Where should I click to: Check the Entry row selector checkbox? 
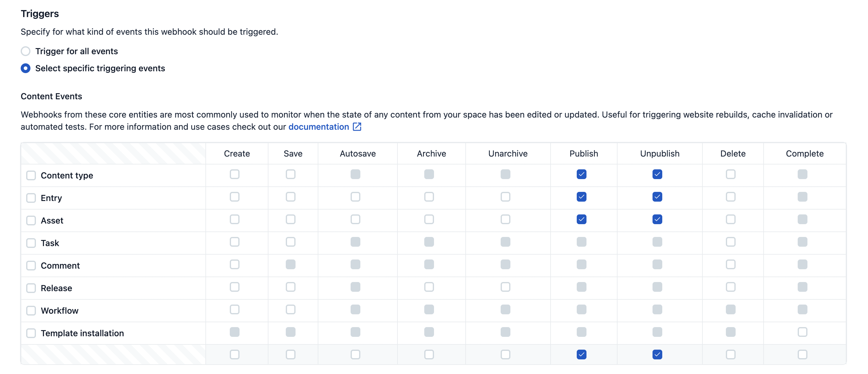click(x=31, y=198)
